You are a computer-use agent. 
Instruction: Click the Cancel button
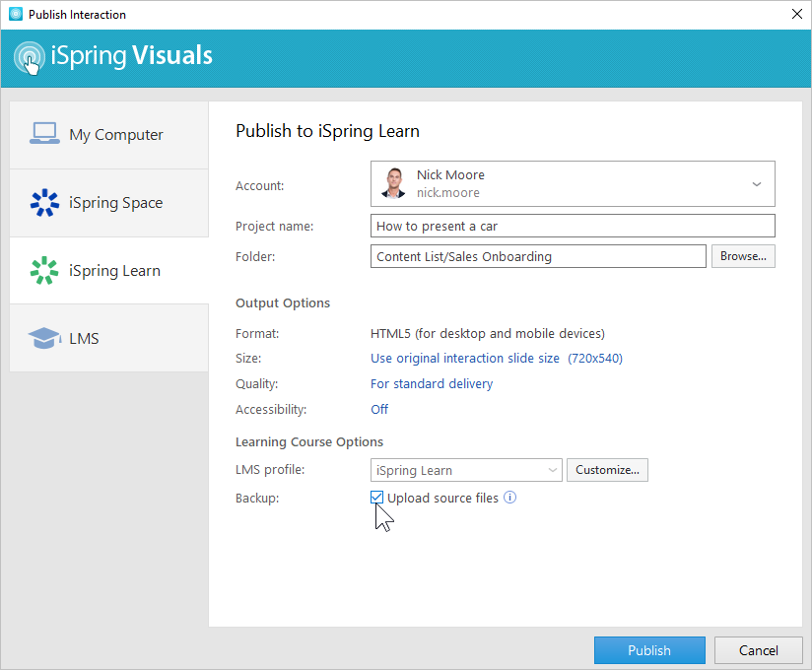758,650
